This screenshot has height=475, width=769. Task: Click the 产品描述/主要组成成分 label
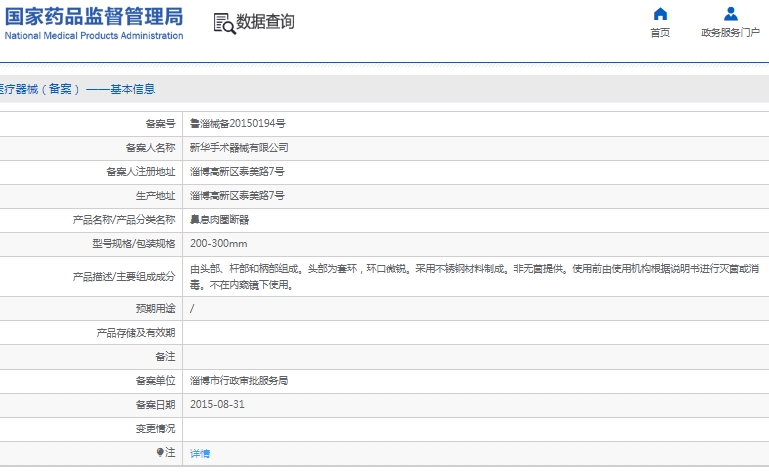pyautogui.click(x=124, y=276)
